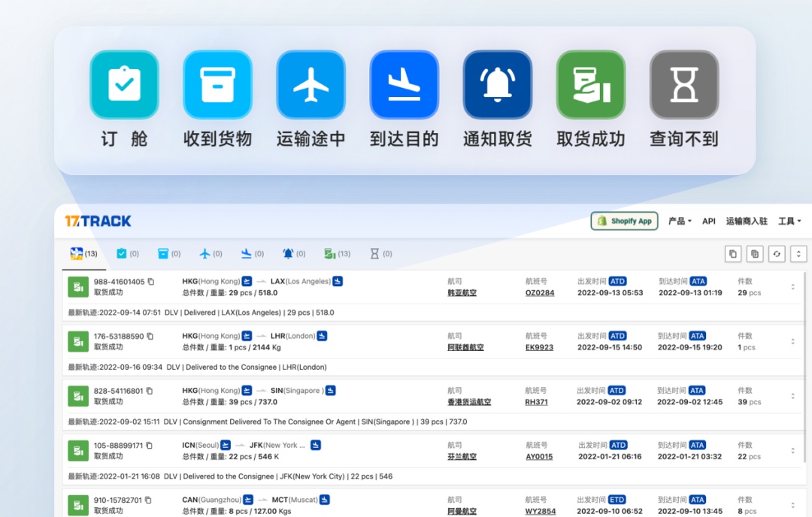Click latest track text 'Delivered to the Consignee | LHR(London)'

(256, 367)
